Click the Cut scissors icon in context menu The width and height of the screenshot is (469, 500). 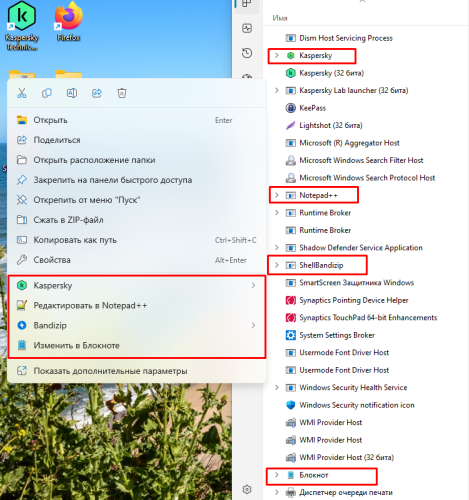pyautogui.click(x=22, y=93)
